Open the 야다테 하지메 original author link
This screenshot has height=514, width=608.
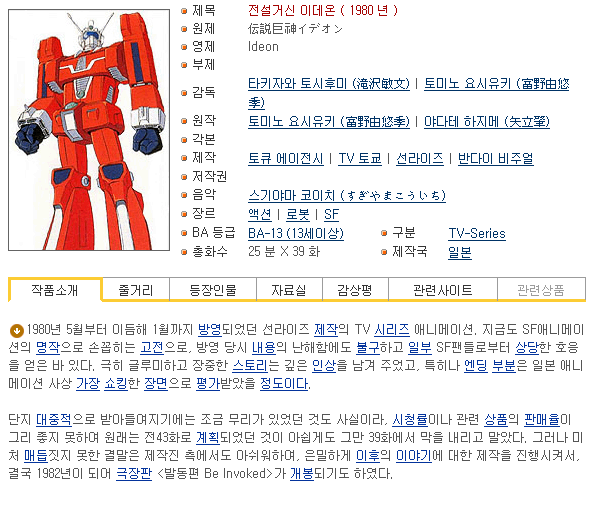point(487,121)
